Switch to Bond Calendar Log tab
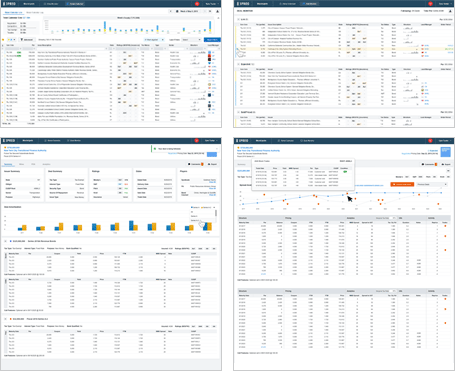455x371 pixels. (x=35, y=12)
